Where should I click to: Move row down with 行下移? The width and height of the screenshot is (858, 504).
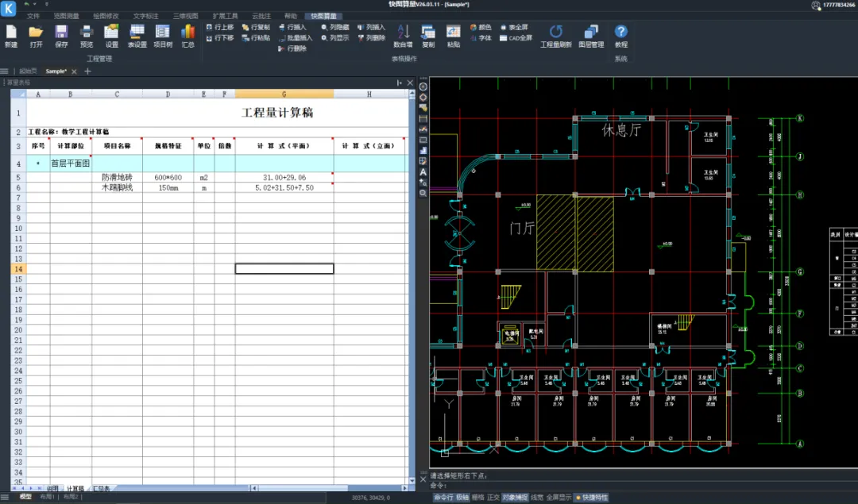(x=220, y=38)
